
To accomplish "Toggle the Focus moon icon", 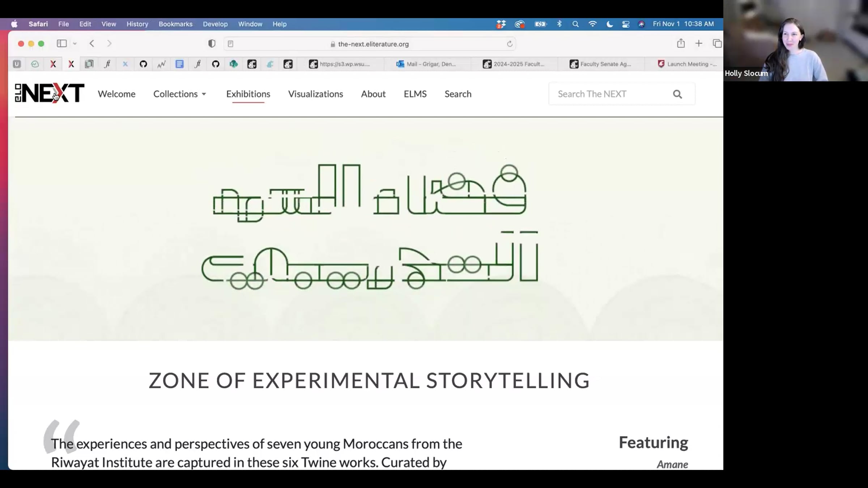I will (x=609, y=24).
